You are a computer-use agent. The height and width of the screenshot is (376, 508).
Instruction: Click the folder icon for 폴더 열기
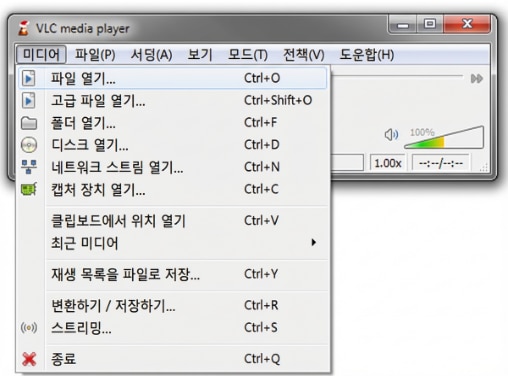29,123
